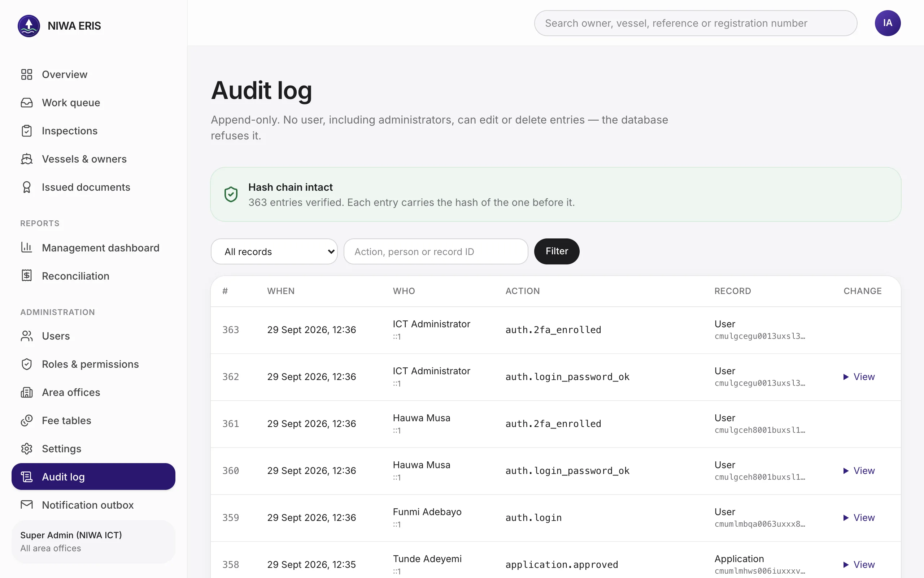Click the Reconciliation receipt icon

tap(27, 276)
